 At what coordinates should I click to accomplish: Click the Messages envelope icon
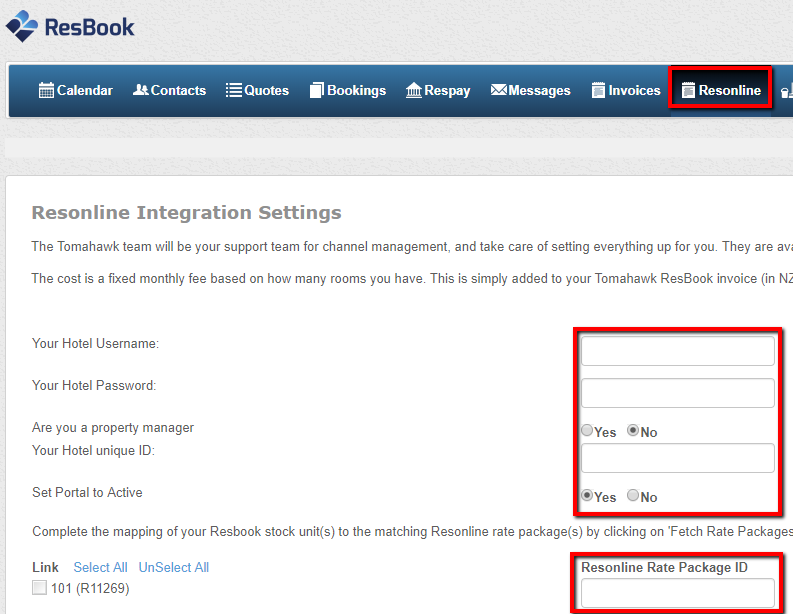(498, 90)
